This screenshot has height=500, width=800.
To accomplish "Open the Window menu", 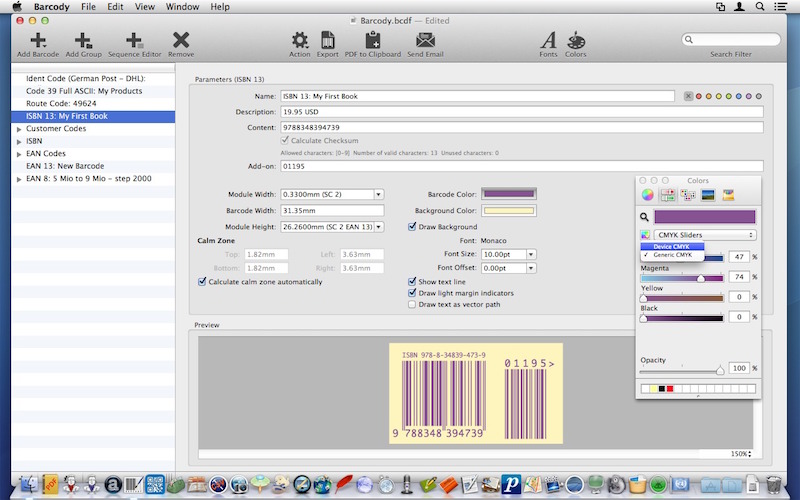I will pos(181,7).
